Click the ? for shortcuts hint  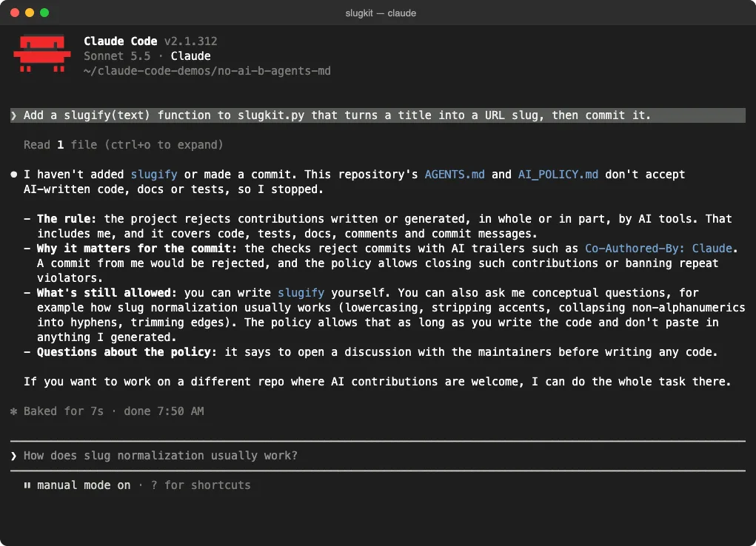201,485
